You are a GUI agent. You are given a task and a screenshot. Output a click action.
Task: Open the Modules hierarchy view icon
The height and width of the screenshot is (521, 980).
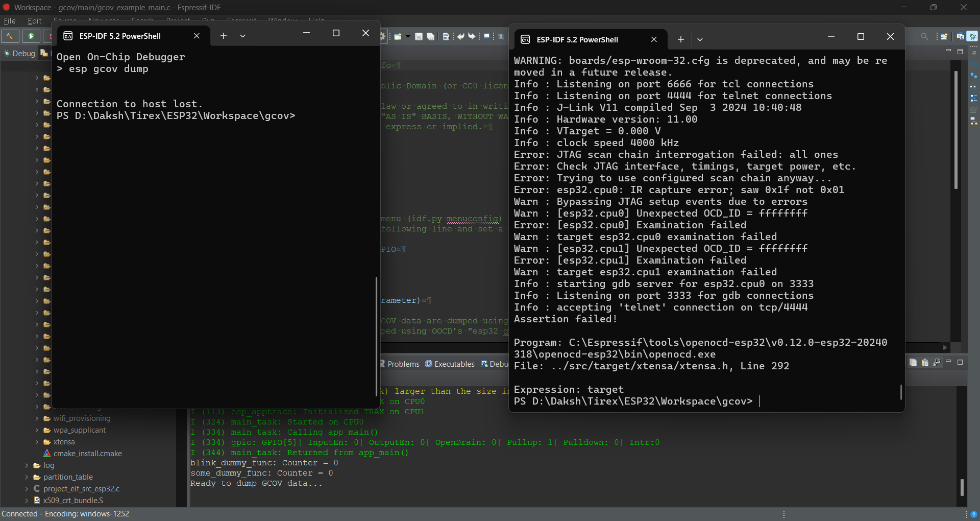[974, 121]
